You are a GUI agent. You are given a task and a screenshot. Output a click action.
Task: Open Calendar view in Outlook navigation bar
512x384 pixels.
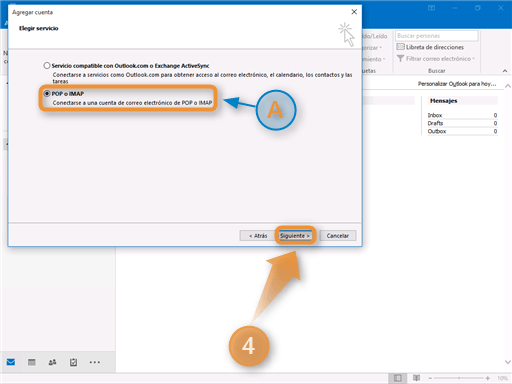pos(32,362)
